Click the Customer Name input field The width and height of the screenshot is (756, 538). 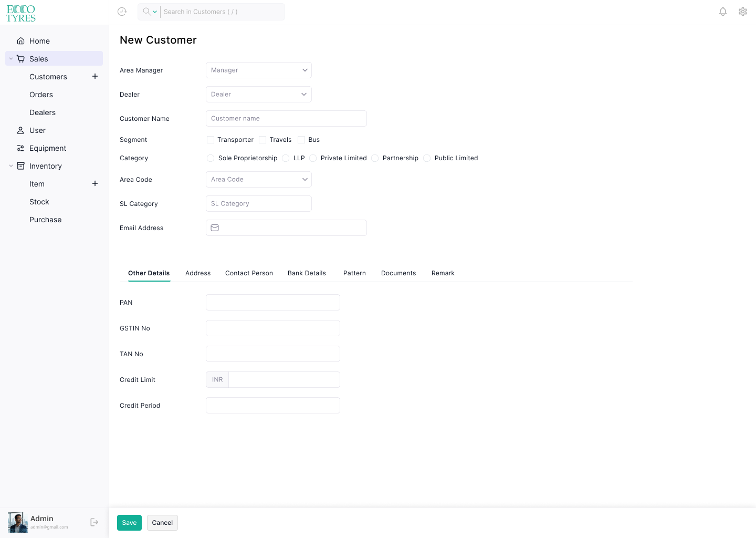[286, 119]
